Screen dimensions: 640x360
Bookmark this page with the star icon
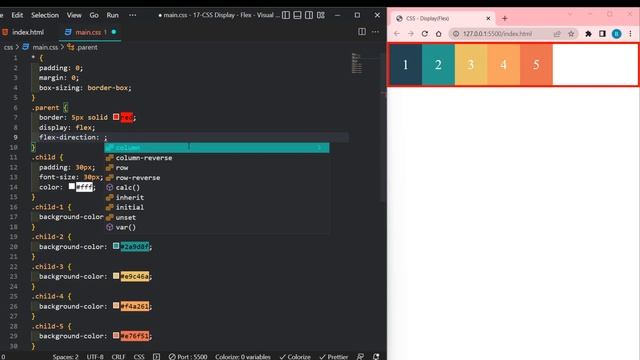571,34
